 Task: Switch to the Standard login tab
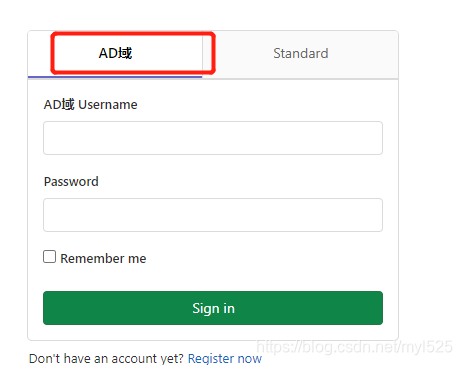300,53
